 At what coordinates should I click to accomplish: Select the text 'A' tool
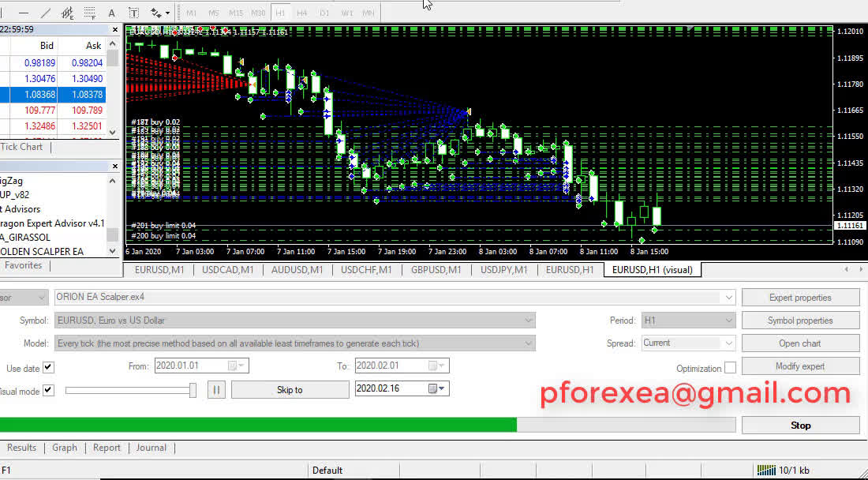111,13
